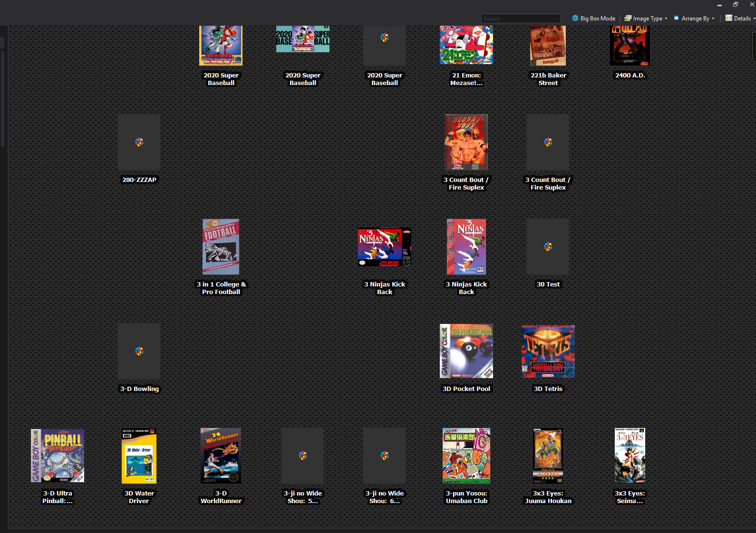Select 3 Ninjas Kick Back Super Nintendo cover

click(x=385, y=247)
